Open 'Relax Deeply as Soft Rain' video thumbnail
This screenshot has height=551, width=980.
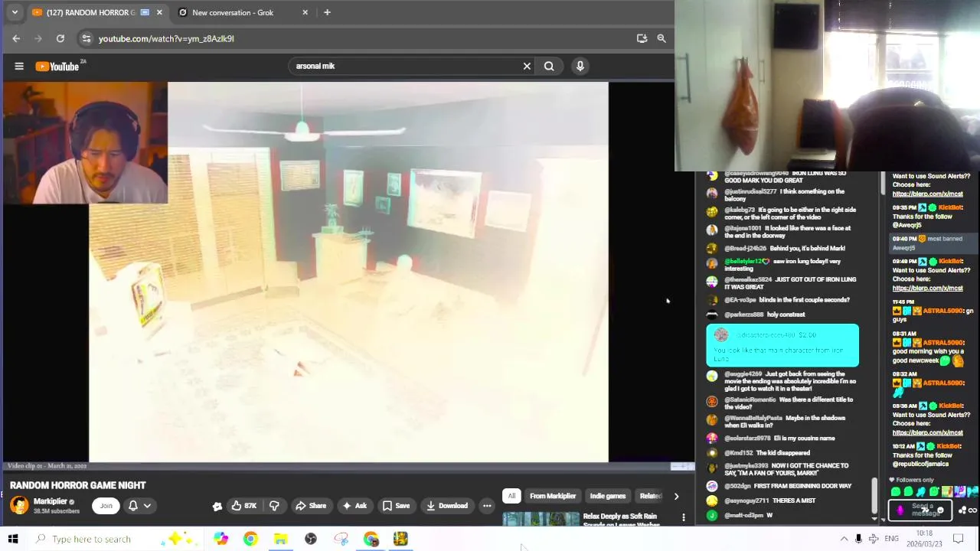[541, 520]
